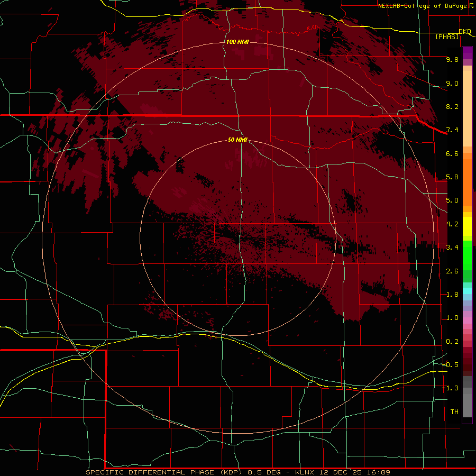Click the 9.0 value on the color scale
Screen dimensions: 476x476
(x=452, y=83)
